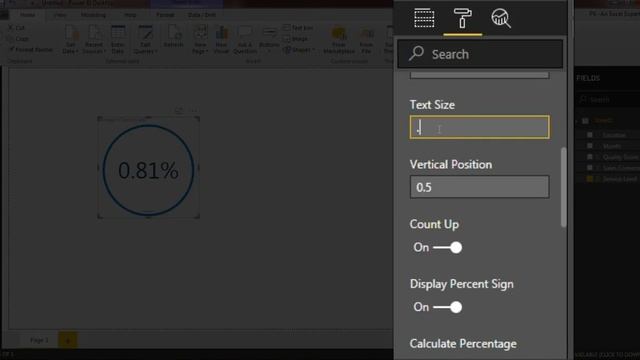The image size is (640, 360).
Task: Uncheck the Service Level field checkbox
Action: [x=590, y=179]
